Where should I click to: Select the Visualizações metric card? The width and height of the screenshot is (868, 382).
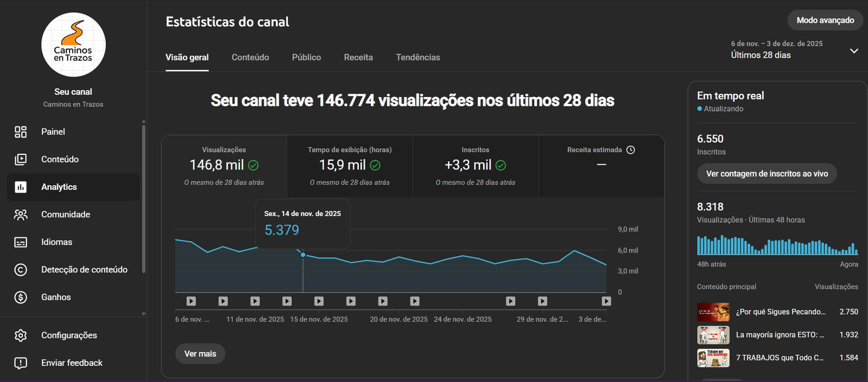224,166
